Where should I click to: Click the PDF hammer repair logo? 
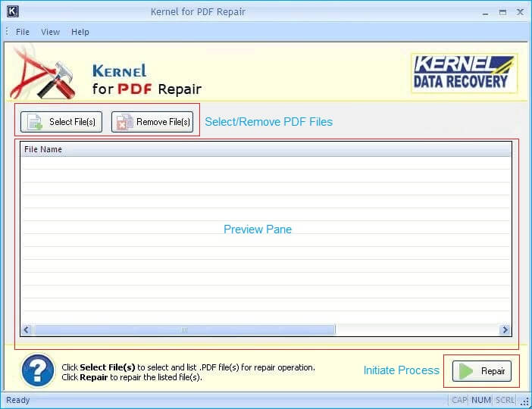(42, 73)
